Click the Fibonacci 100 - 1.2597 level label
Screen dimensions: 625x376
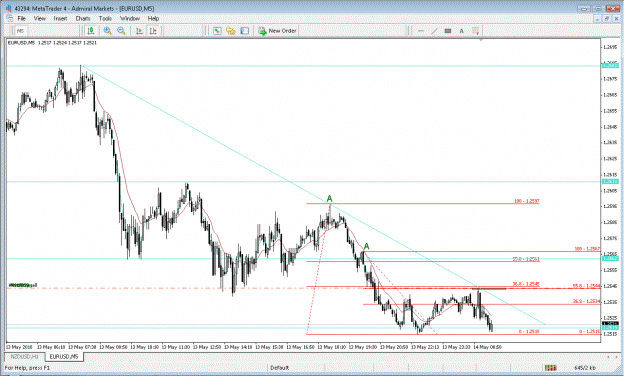pos(527,201)
